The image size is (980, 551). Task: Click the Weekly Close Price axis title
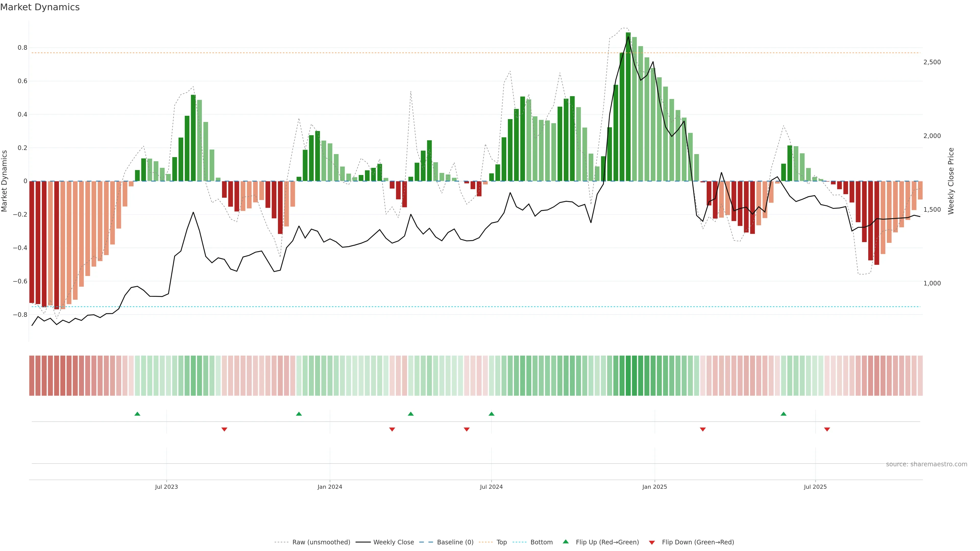tap(951, 181)
